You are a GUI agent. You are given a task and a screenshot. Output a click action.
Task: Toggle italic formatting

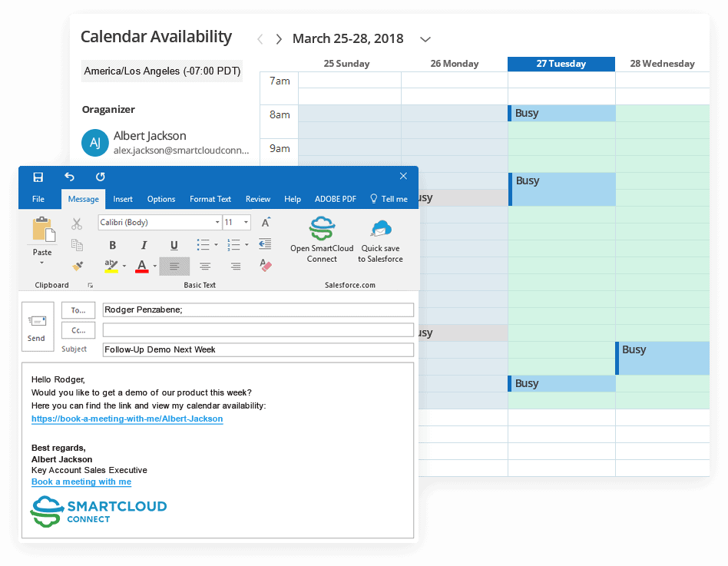click(144, 245)
